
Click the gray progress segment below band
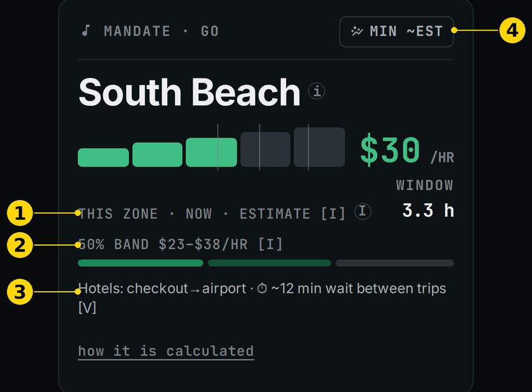[x=395, y=263]
